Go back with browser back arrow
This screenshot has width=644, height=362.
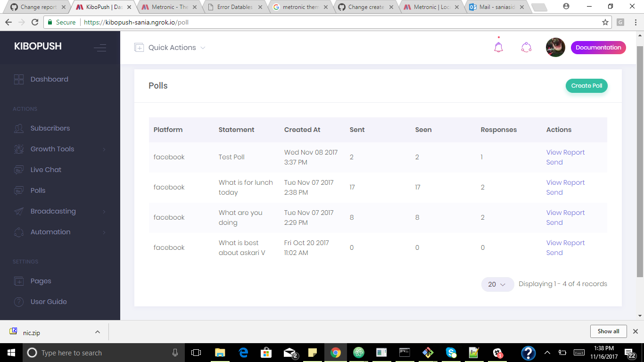(8, 22)
